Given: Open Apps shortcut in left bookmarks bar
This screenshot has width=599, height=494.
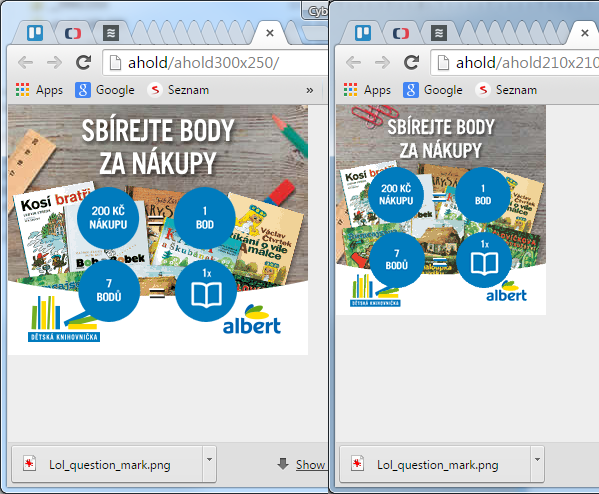Looking at the screenshot, I should [x=39, y=90].
